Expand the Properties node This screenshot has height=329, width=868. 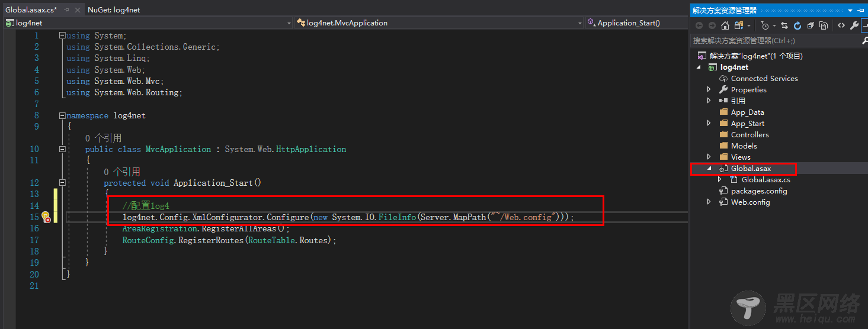(x=709, y=90)
